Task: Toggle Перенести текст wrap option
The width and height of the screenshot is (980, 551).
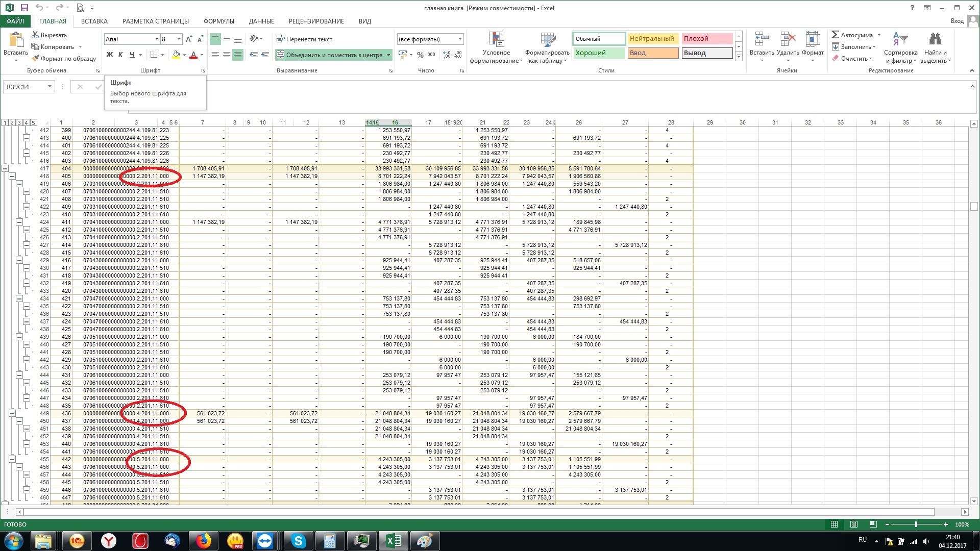Action: coord(304,39)
